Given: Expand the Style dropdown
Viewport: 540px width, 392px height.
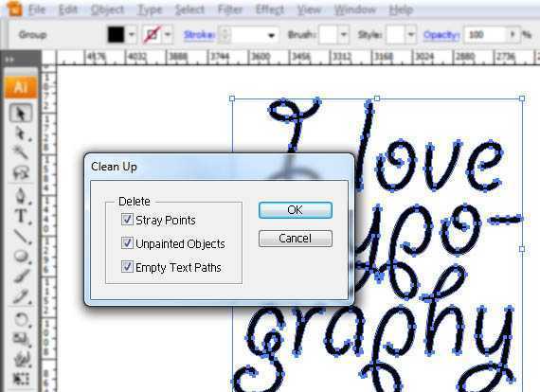Looking at the screenshot, I should click(x=410, y=35).
